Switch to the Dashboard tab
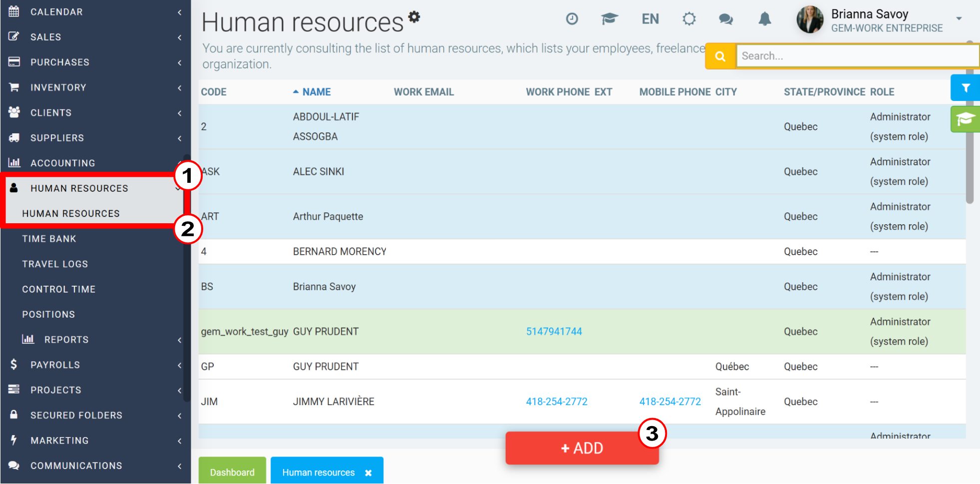Viewport: 980px width, 484px height. (232, 472)
